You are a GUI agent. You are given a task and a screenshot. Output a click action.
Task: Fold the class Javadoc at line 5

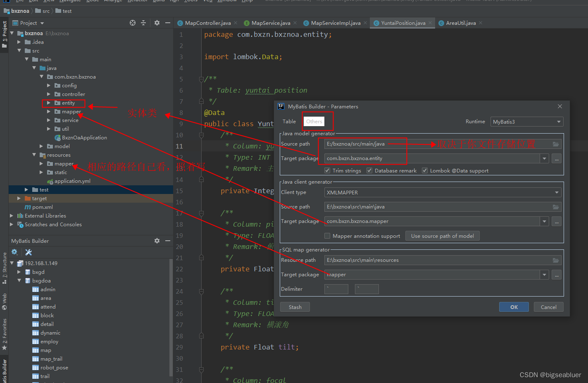click(201, 79)
